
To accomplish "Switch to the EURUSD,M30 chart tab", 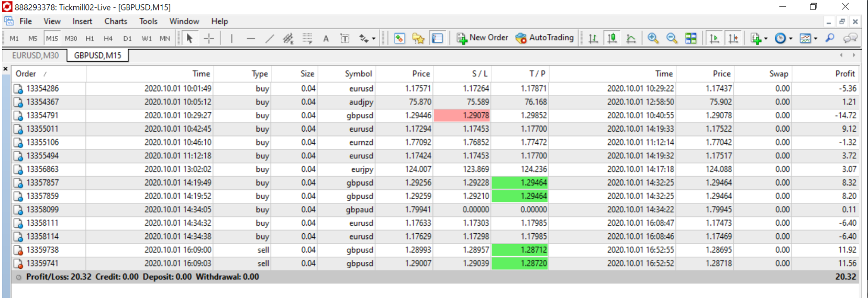I will (x=35, y=55).
